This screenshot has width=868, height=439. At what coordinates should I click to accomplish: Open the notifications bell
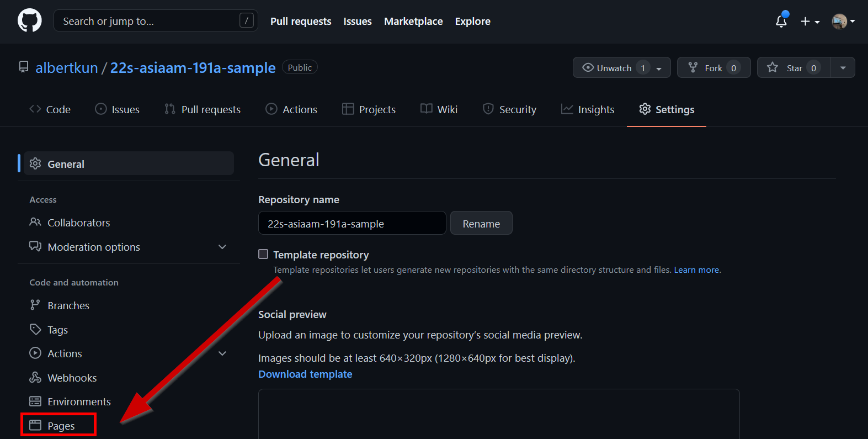pos(781,22)
